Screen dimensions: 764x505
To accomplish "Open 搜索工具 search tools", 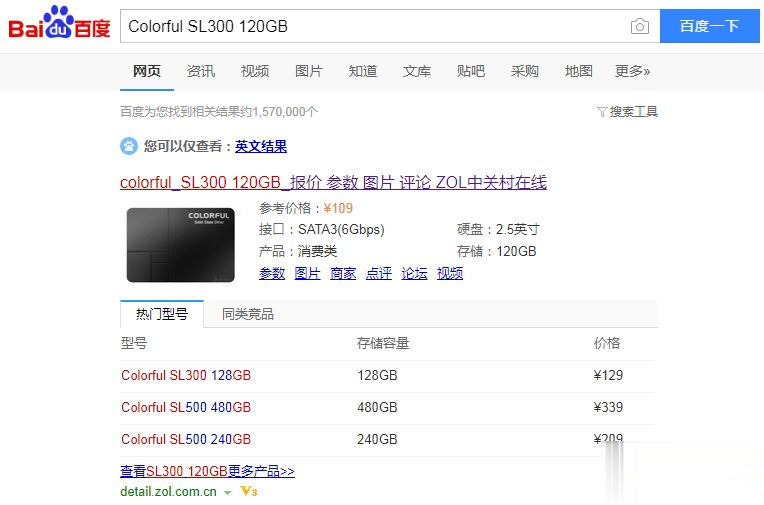I will click(x=633, y=112).
